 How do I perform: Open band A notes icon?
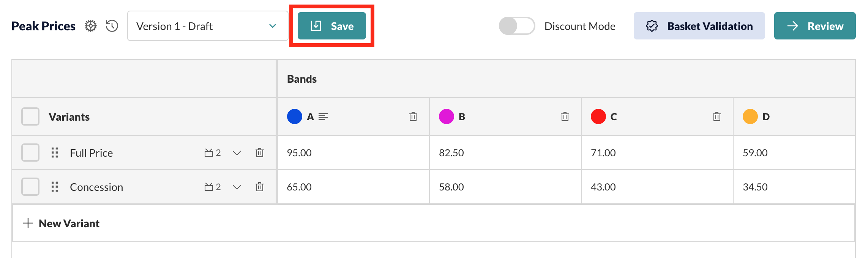[x=323, y=116]
